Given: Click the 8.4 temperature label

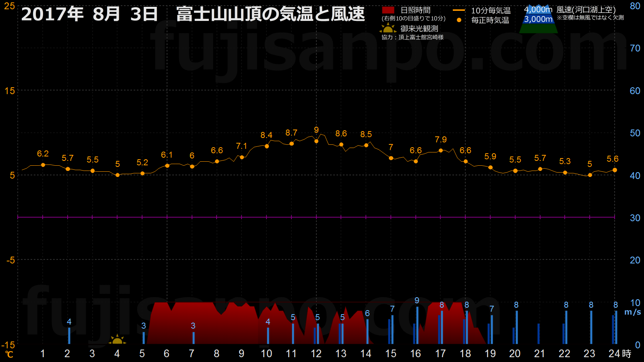Looking at the screenshot, I should 266,135.
